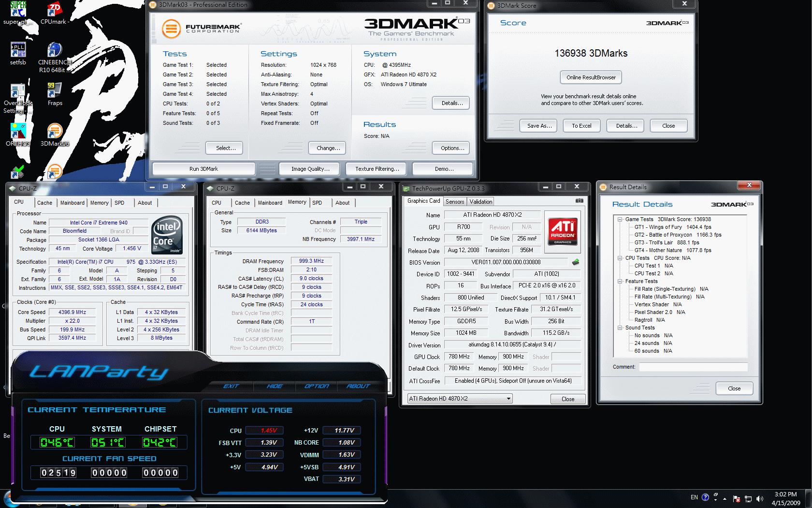Click Online ResultBrowser button
This screenshot has width=812, height=508.
pyautogui.click(x=591, y=77)
